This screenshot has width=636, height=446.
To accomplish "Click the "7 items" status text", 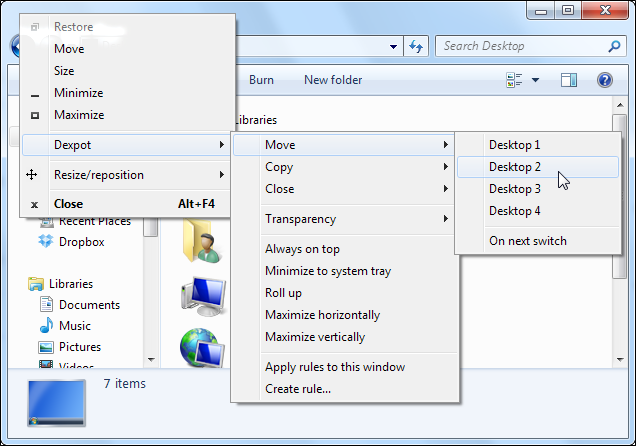I will pos(125,384).
